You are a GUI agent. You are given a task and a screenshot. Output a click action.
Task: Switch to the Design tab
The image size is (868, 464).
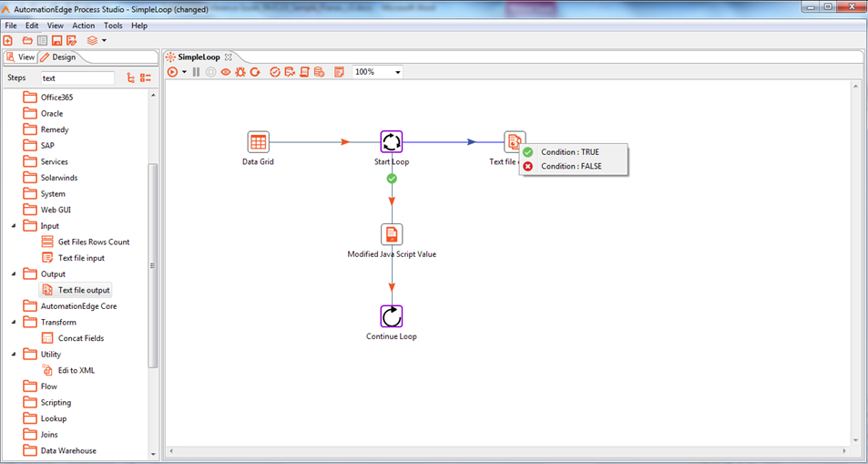[58, 57]
